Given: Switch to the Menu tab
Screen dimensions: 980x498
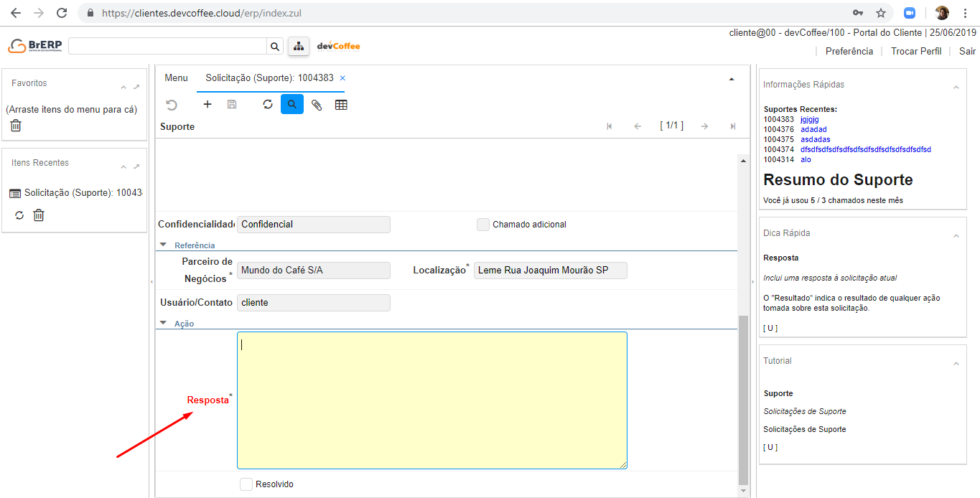Looking at the screenshot, I should click(176, 78).
